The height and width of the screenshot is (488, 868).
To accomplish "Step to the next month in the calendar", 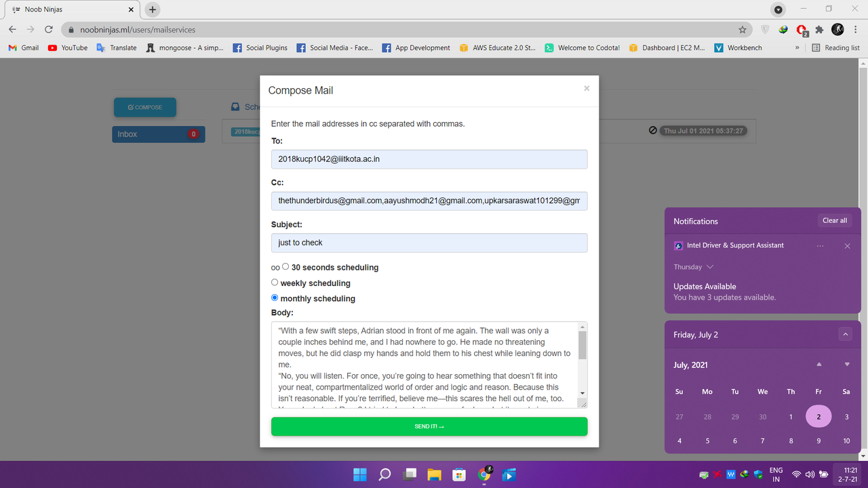I will pyautogui.click(x=846, y=363).
